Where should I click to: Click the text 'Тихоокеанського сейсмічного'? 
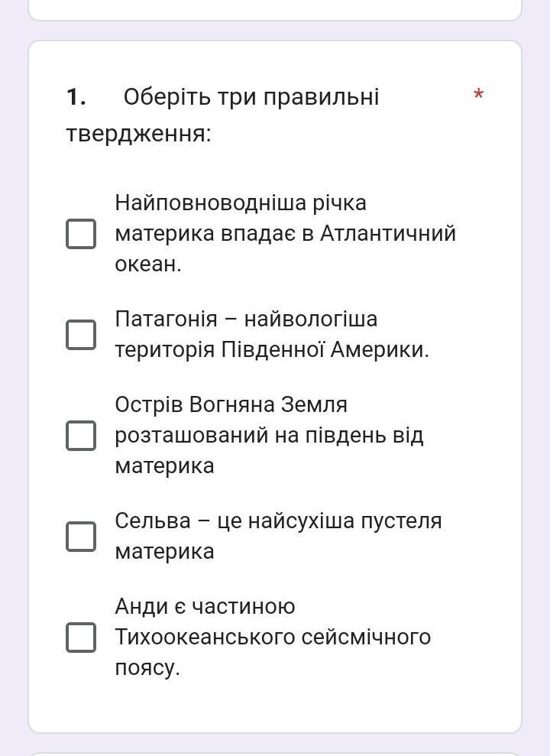click(273, 638)
